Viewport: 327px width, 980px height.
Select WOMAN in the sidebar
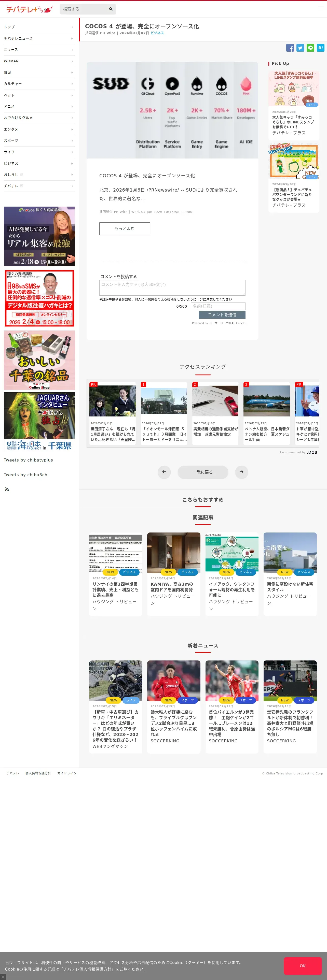tap(39, 61)
